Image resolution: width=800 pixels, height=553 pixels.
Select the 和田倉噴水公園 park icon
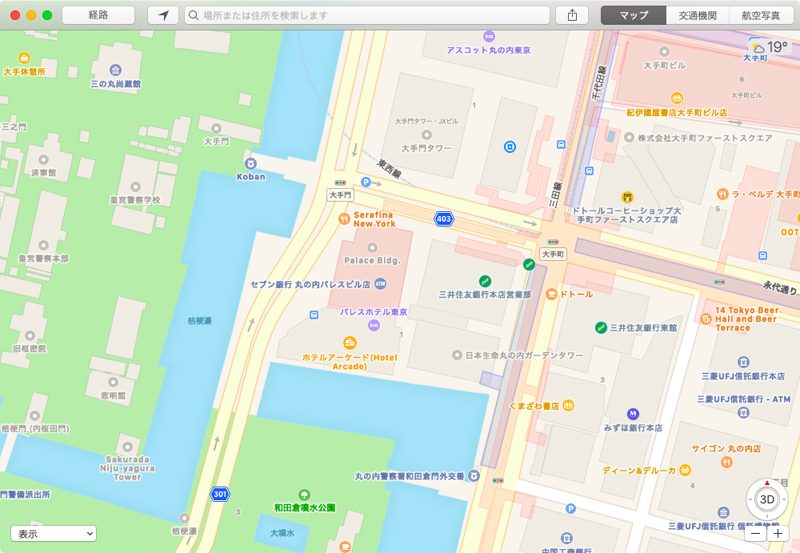coord(305,494)
